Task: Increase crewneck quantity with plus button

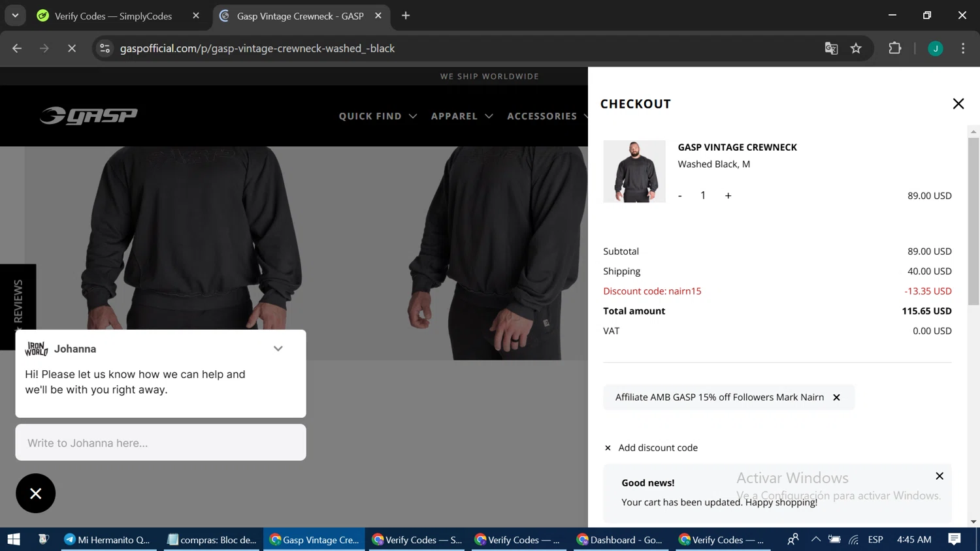Action: 728,196
